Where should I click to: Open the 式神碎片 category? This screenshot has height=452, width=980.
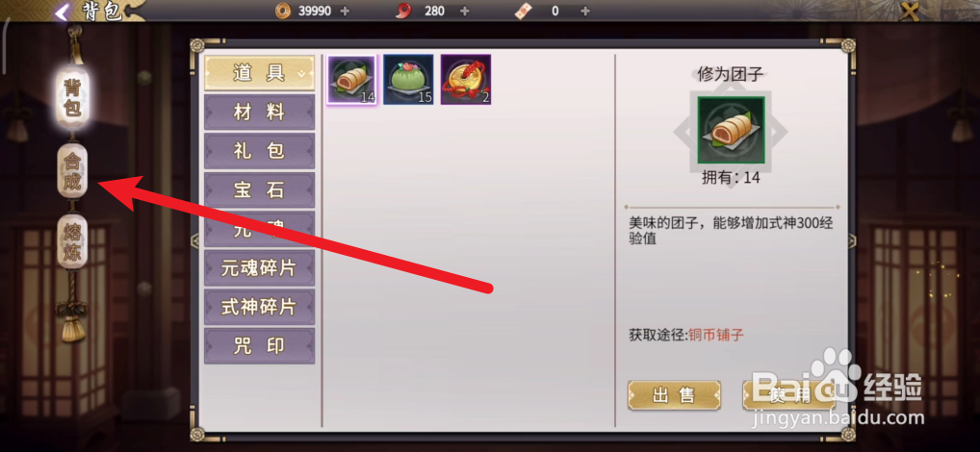pyautogui.click(x=259, y=307)
